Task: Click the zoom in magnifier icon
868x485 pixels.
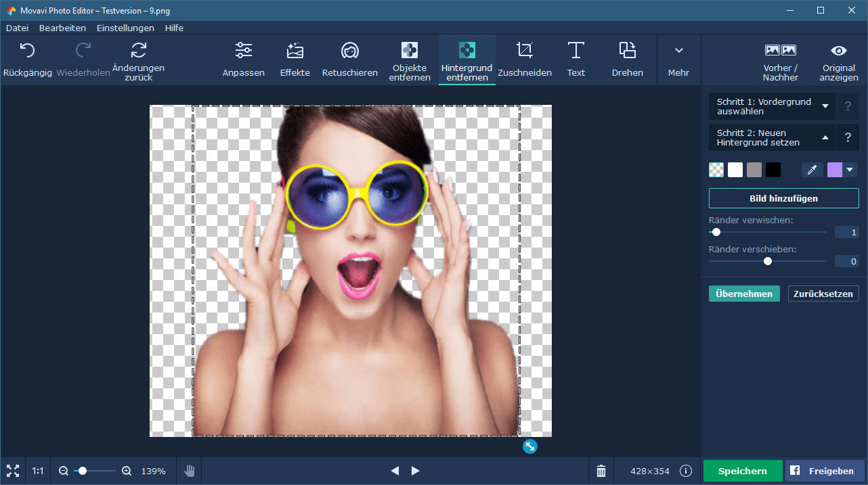Action: (127, 471)
